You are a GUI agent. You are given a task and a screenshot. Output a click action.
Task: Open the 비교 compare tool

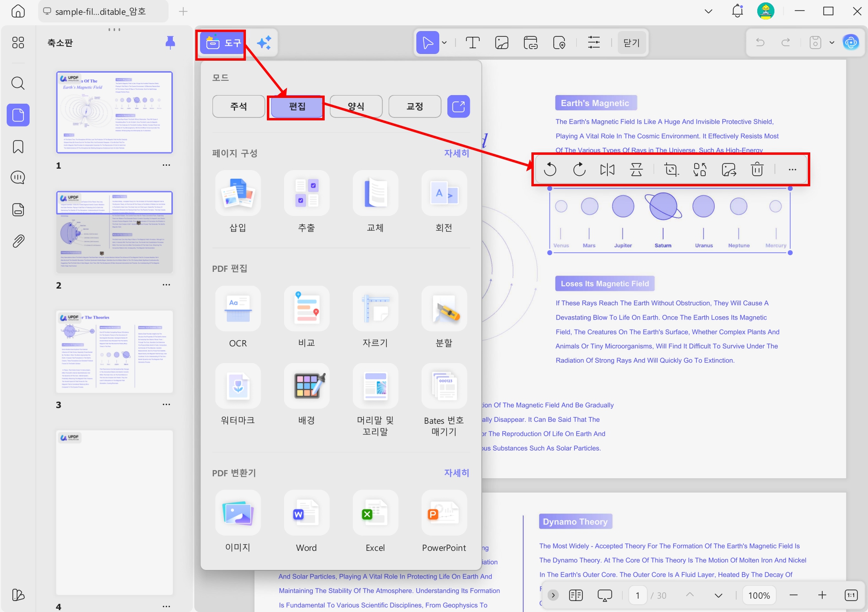tap(307, 309)
